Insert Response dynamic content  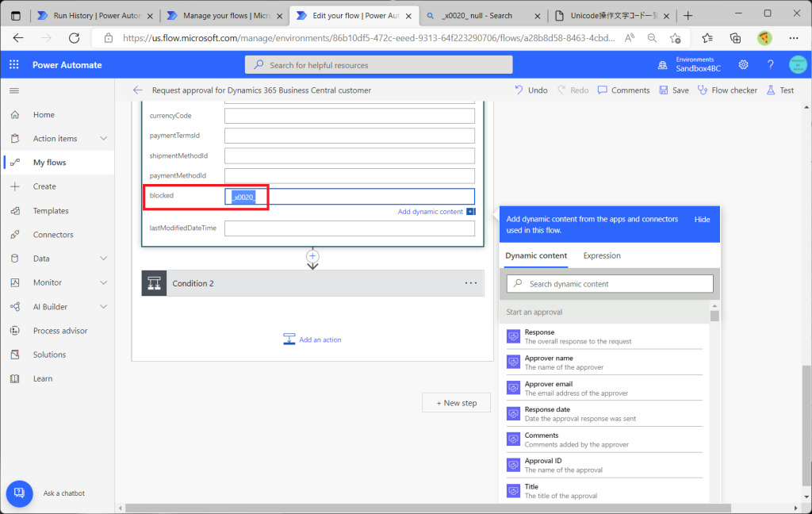[x=603, y=337]
